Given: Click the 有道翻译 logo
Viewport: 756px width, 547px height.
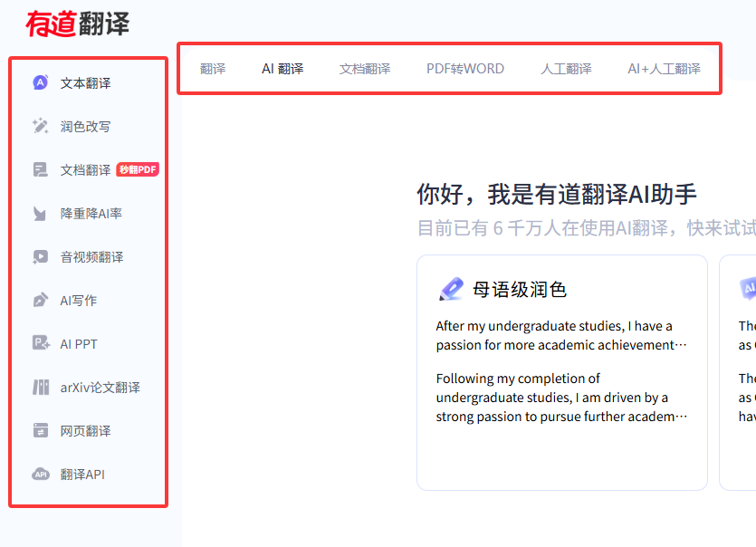Looking at the screenshot, I should [x=78, y=24].
